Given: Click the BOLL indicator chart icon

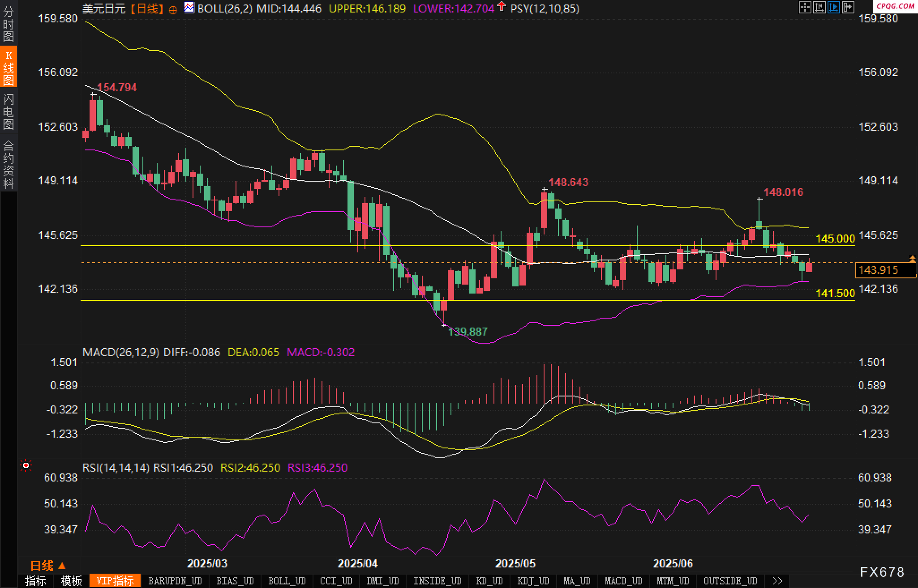Looking at the screenshot, I should point(189,8).
